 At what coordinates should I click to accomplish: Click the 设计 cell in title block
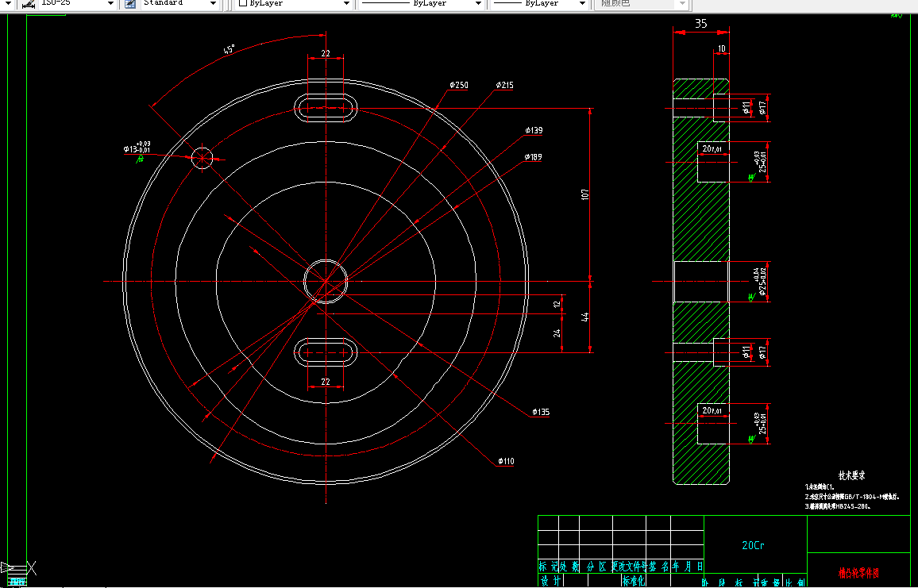[550, 581]
